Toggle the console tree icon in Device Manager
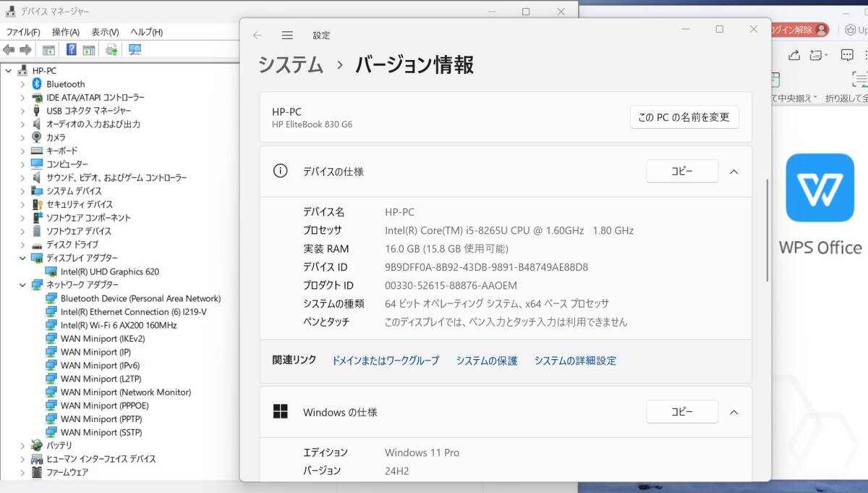Screen dimensions: 868x493 click(48, 50)
